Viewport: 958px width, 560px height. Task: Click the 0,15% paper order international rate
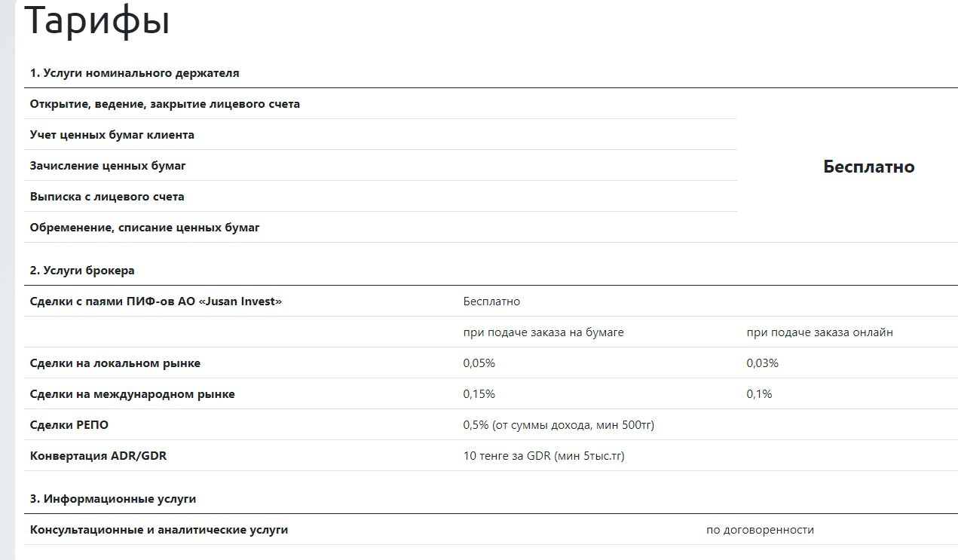(479, 394)
